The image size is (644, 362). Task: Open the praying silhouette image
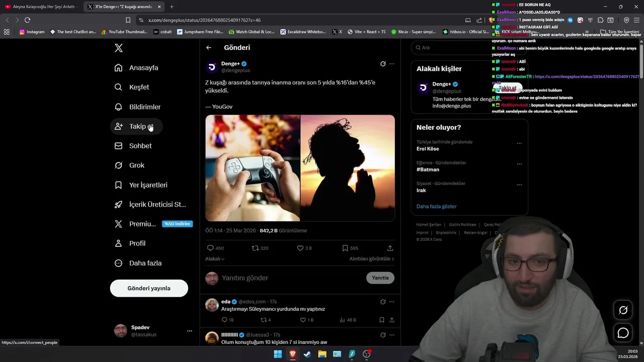click(348, 168)
